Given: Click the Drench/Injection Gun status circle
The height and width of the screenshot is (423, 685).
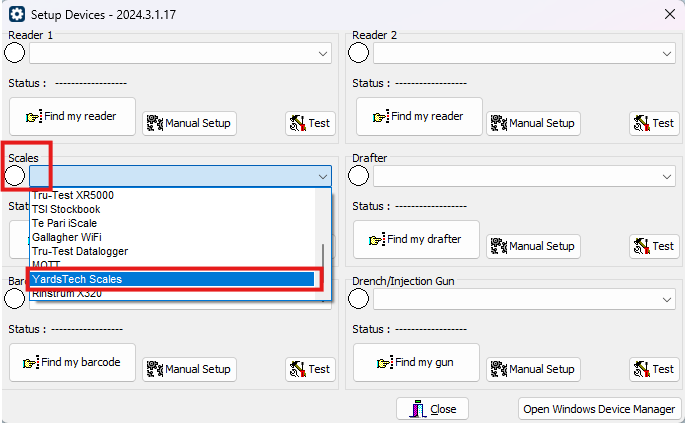Looking at the screenshot, I should pyautogui.click(x=359, y=299).
